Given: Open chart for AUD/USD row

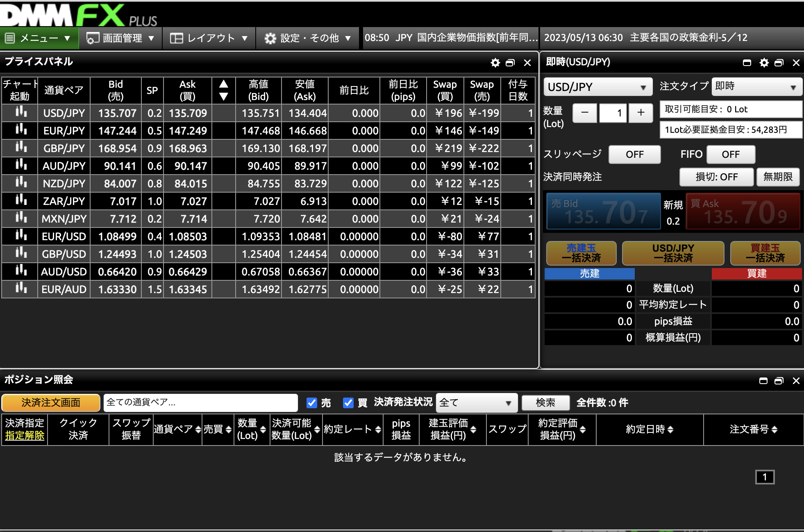Looking at the screenshot, I should point(21,271).
